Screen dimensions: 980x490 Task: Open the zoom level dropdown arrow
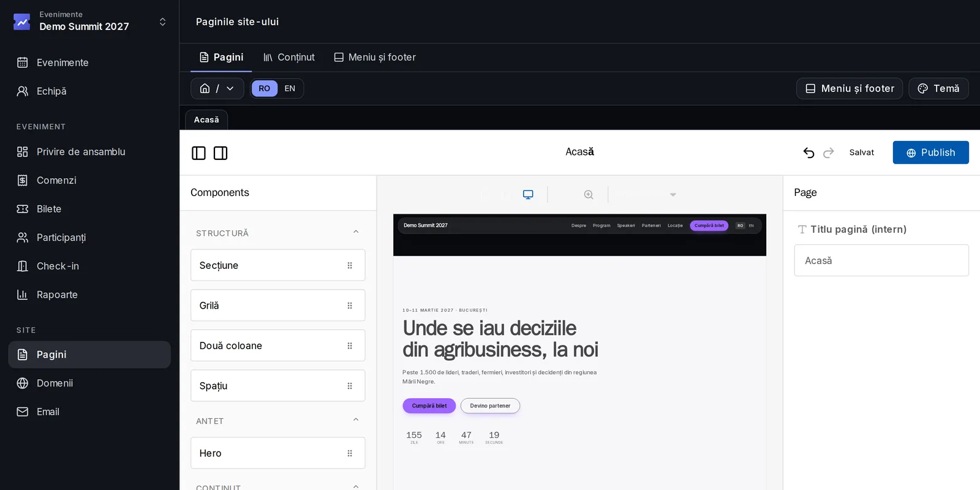click(x=673, y=195)
